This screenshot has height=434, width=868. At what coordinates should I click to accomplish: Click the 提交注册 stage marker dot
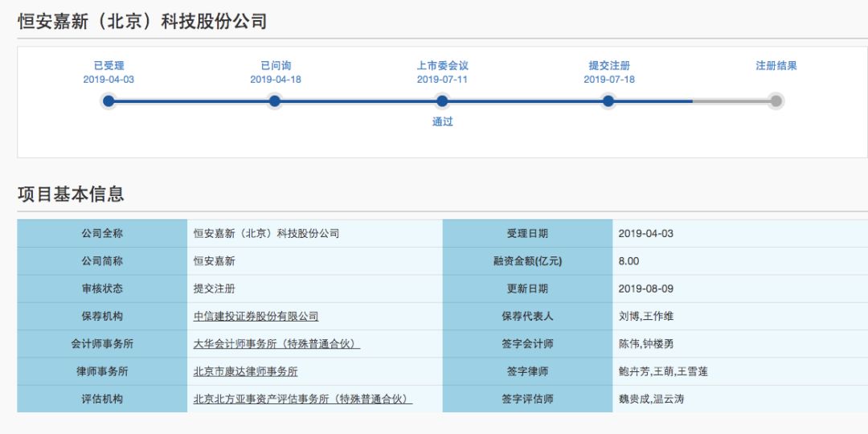(608, 100)
